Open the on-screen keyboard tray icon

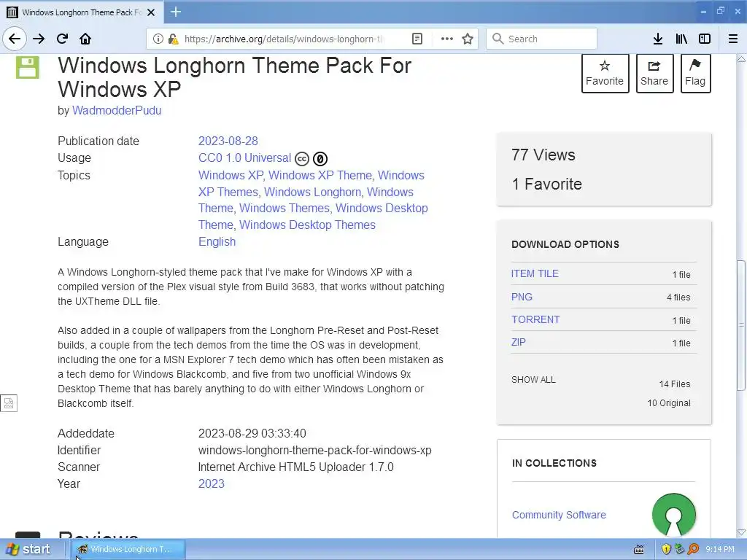(639, 550)
